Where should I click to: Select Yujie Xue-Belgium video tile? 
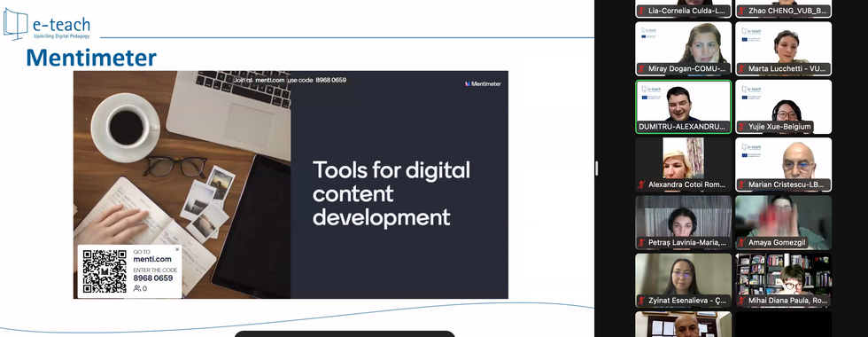click(x=783, y=107)
